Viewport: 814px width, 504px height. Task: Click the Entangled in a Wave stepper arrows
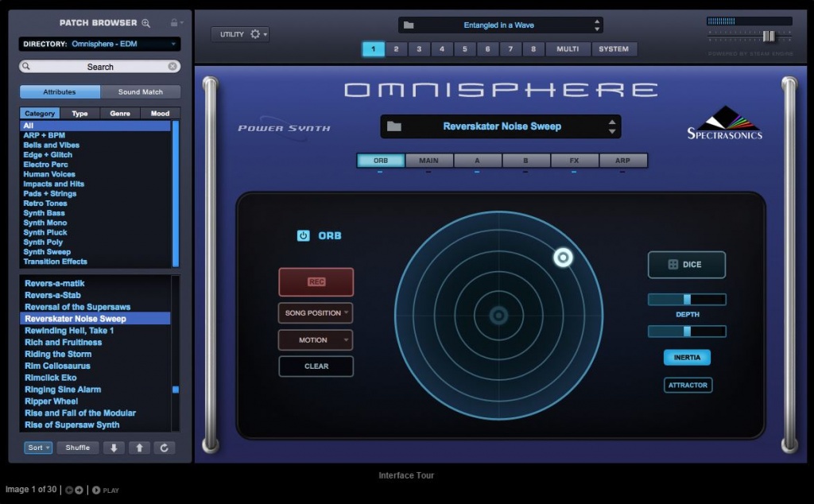597,25
